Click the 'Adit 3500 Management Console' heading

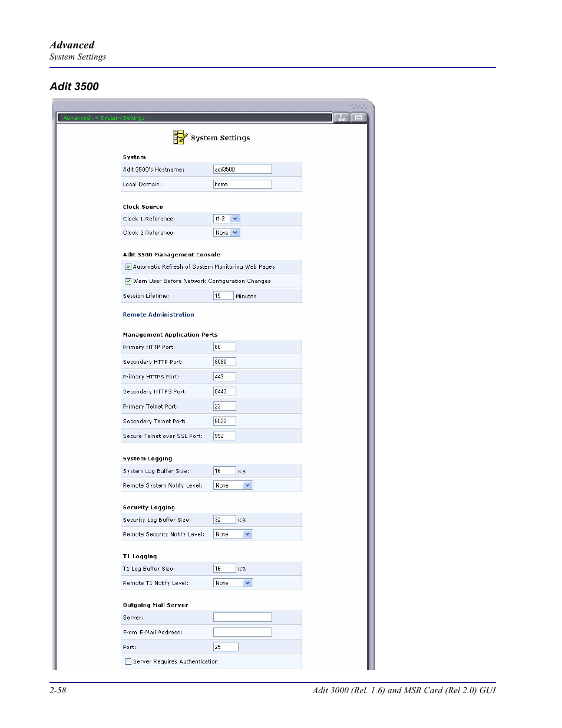click(x=171, y=255)
